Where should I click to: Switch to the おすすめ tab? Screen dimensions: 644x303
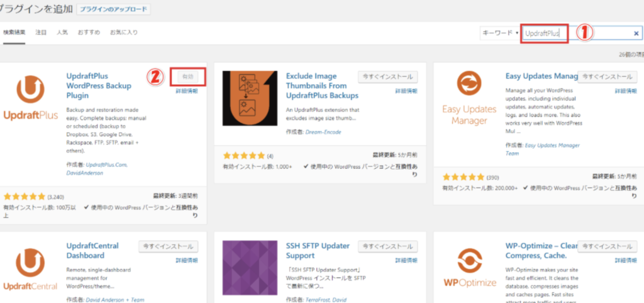tap(89, 32)
